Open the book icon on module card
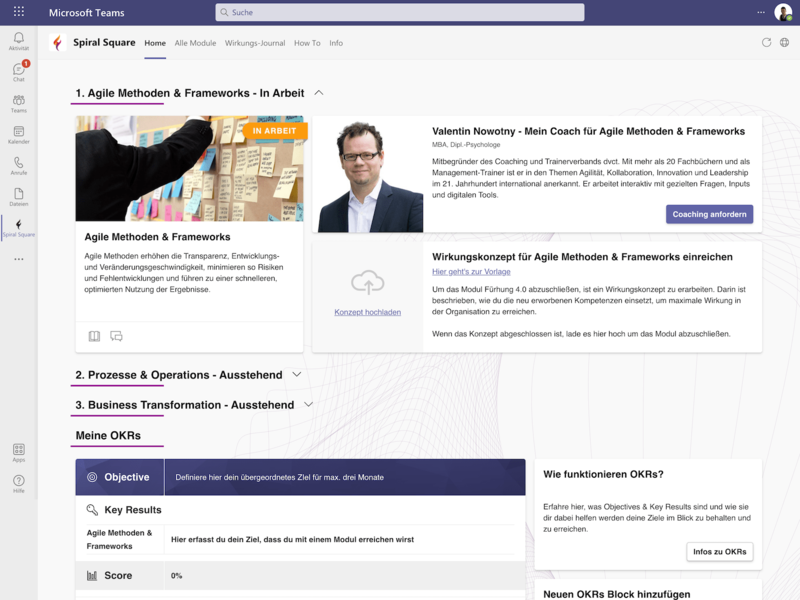Image resolution: width=800 pixels, height=600 pixels. coord(94,336)
